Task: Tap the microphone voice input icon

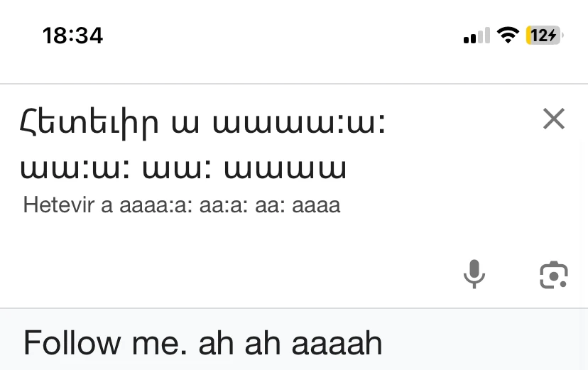Action: [474, 274]
